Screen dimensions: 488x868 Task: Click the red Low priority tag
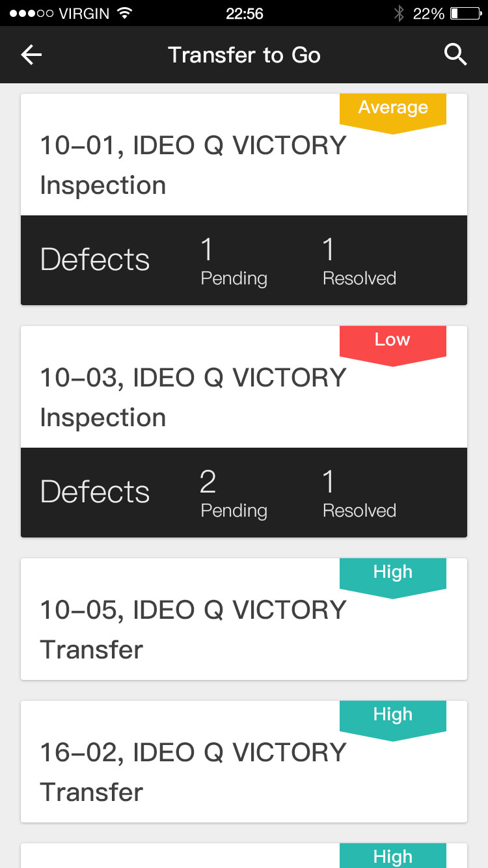pos(393,343)
